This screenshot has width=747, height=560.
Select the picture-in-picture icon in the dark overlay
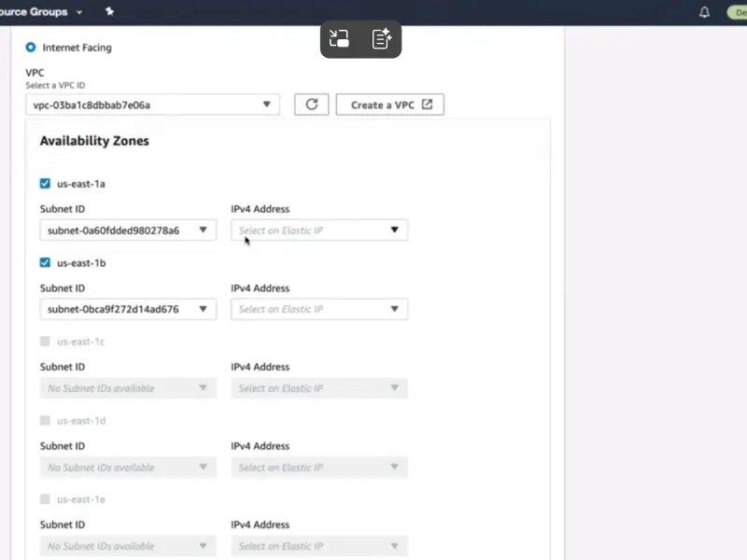point(340,39)
